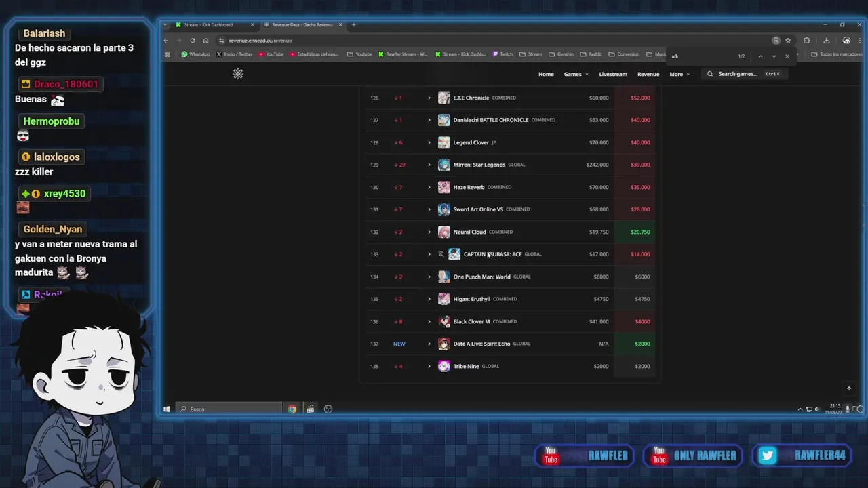Expand the E.T.E Chronicle row
Image resolution: width=868 pixels, height=488 pixels.
coord(429,98)
